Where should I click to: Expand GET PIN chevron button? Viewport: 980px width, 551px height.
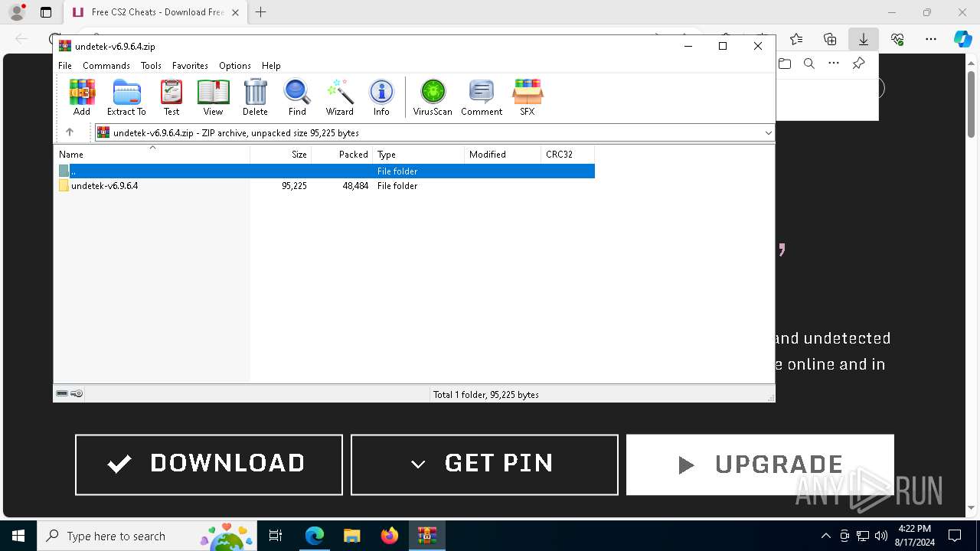point(418,464)
